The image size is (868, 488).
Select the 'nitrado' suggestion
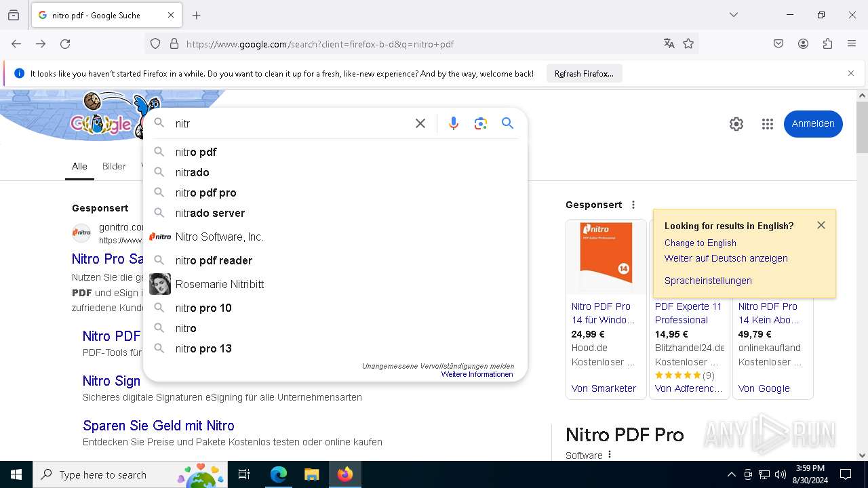click(x=335, y=172)
